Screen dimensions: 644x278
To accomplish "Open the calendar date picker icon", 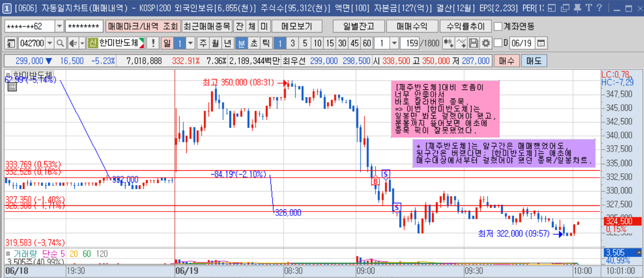I will point(541,43).
